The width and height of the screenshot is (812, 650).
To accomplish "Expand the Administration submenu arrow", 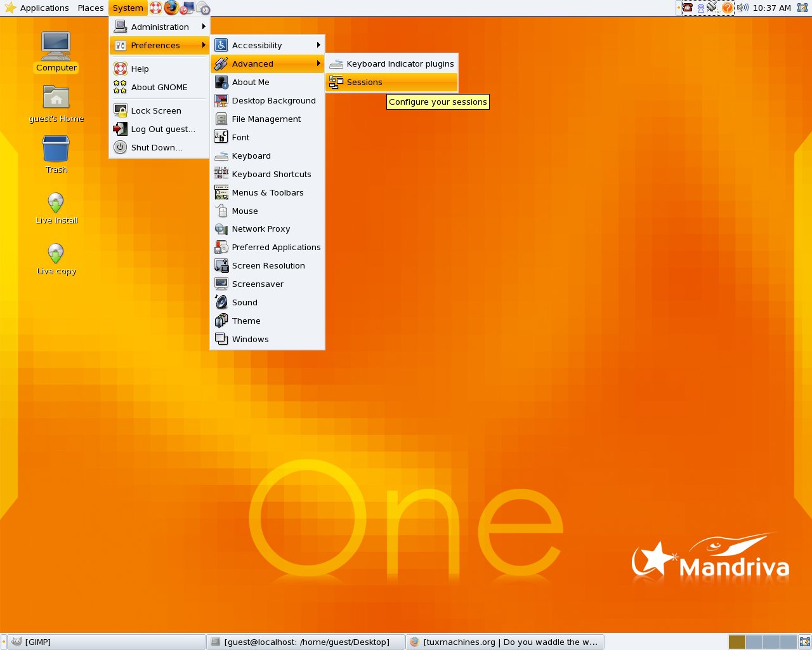I will click(204, 27).
